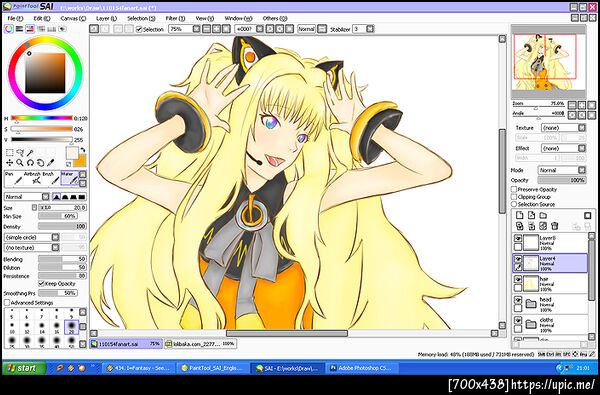The width and height of the screenshot is (600, 395).
Task: Select the Magic Wand tool
Action: coord(30,153)
